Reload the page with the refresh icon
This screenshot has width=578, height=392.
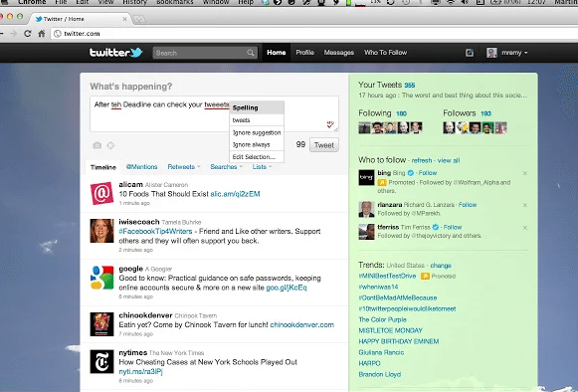pyautogui.click(x=27, y=34)
